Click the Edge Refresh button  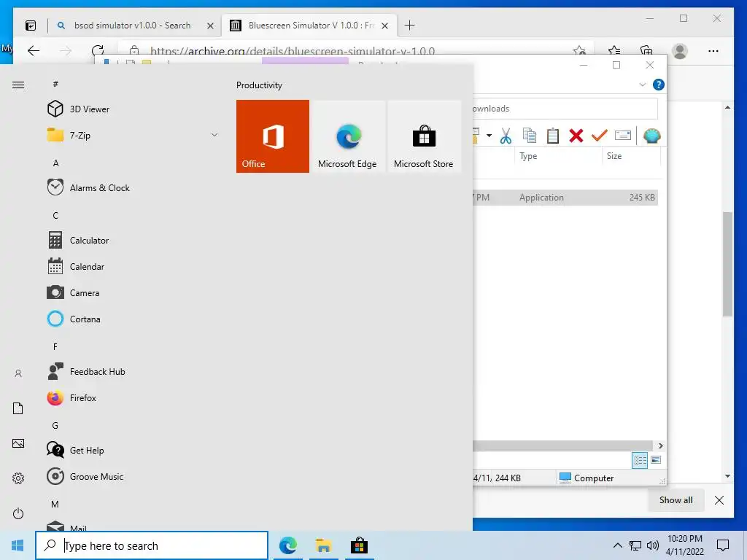click(x=98, y=51)
